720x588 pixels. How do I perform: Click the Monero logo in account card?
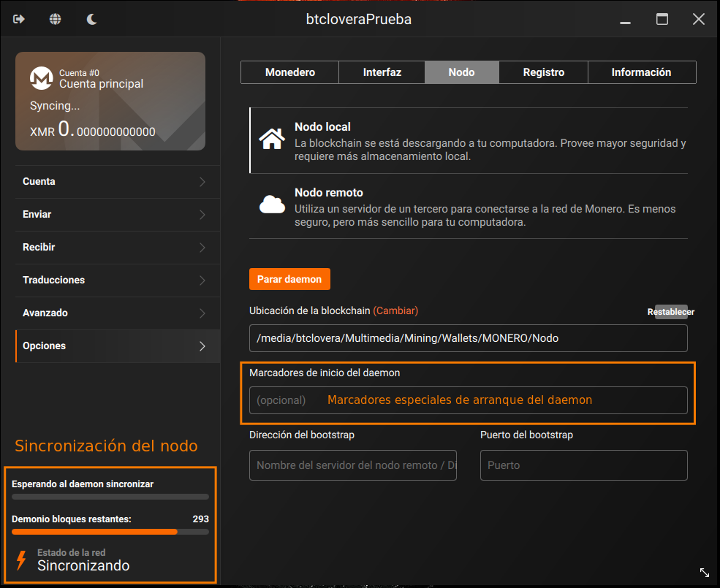coord(42,78)
